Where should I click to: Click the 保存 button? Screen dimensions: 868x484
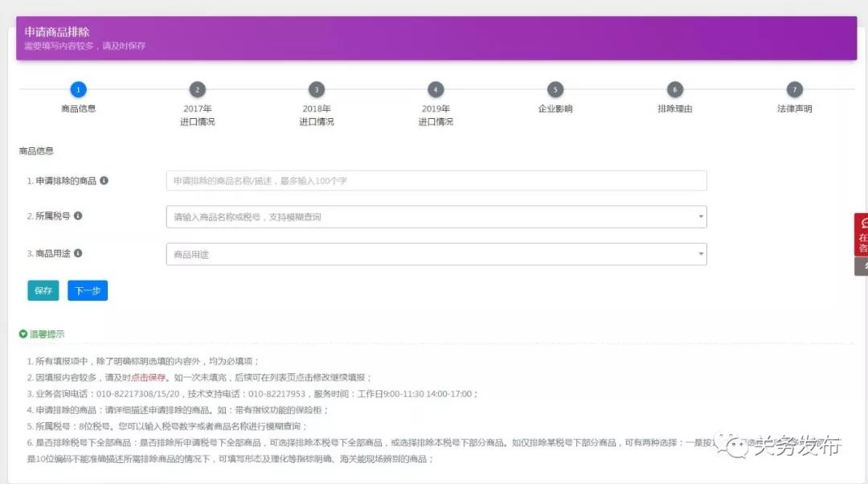coord(43,290)
